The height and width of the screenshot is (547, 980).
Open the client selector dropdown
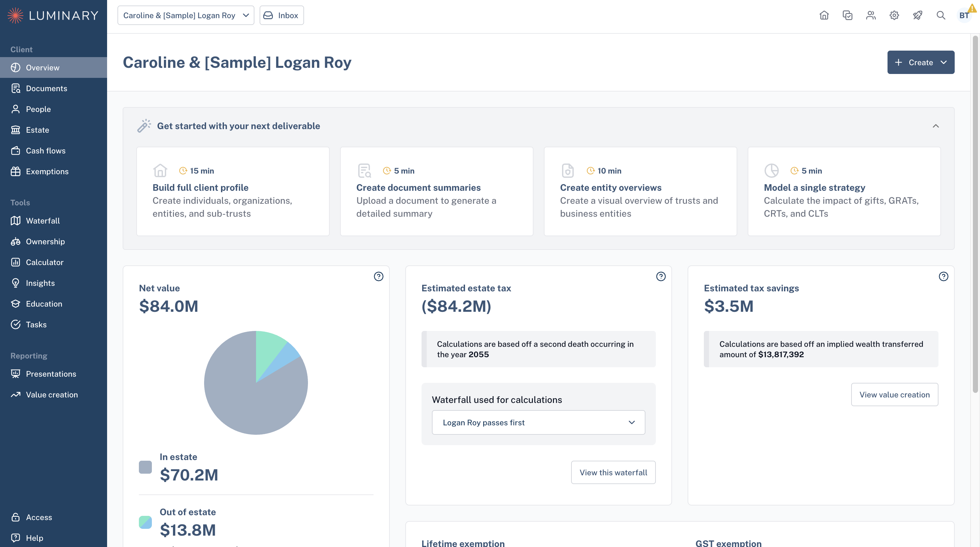tap(186, 15)
